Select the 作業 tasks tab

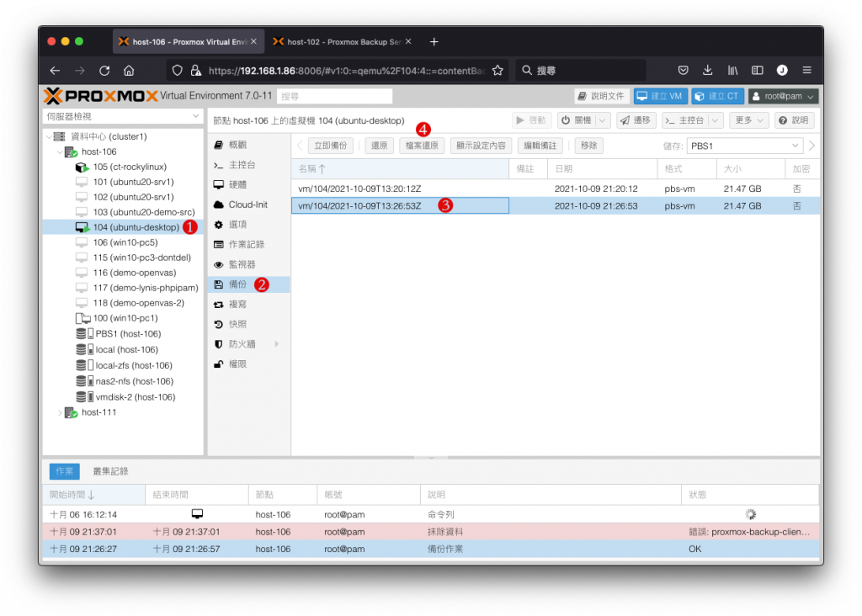click(x=64, y=471)
